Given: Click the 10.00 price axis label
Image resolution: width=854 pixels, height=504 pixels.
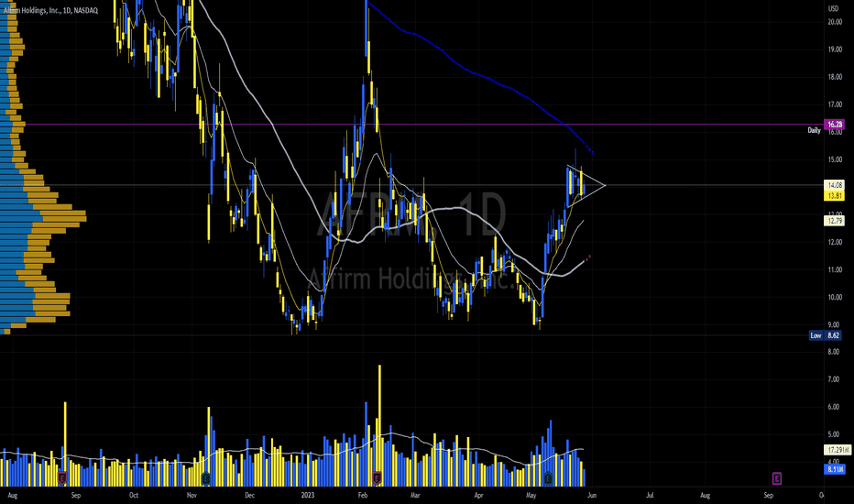Looking at the screenshot, I should coord(835,298).
